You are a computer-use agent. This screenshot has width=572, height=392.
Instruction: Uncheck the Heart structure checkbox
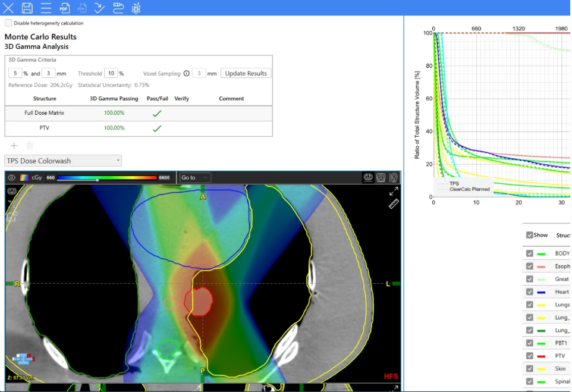coord(529,291)
